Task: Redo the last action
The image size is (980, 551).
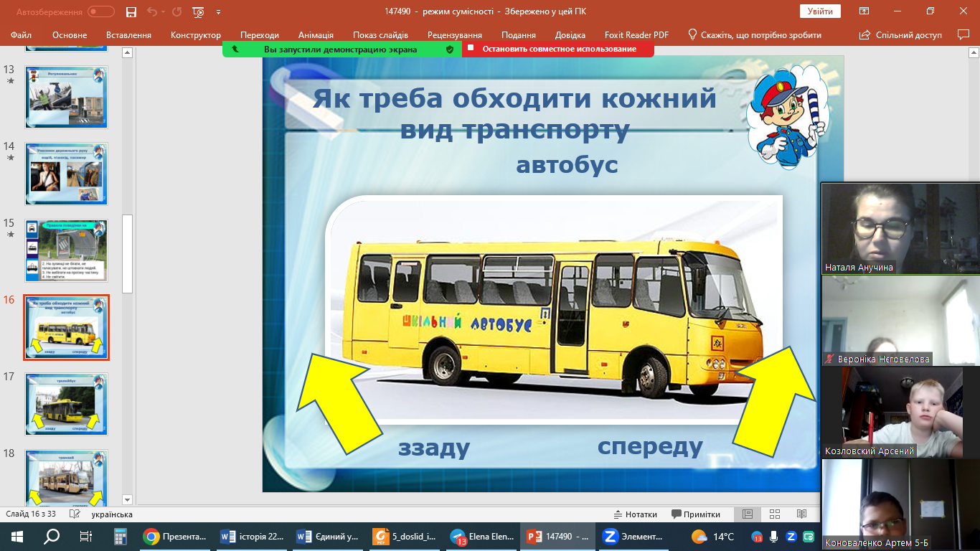Action: coord(176,11)
